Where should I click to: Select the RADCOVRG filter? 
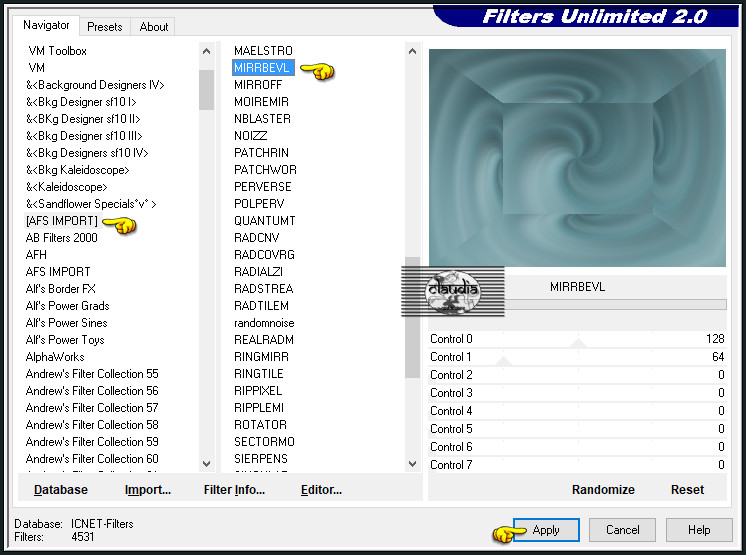click(264, 255)
